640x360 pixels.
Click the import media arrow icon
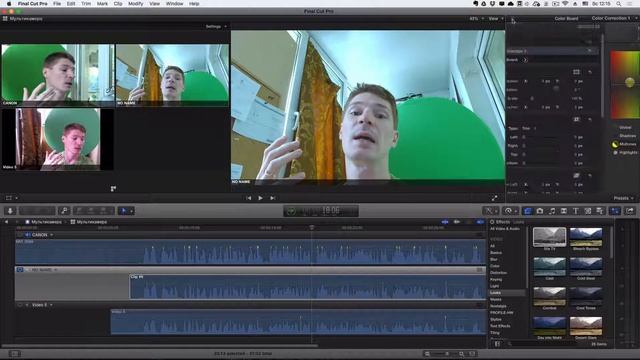click(x=10, y=211)
